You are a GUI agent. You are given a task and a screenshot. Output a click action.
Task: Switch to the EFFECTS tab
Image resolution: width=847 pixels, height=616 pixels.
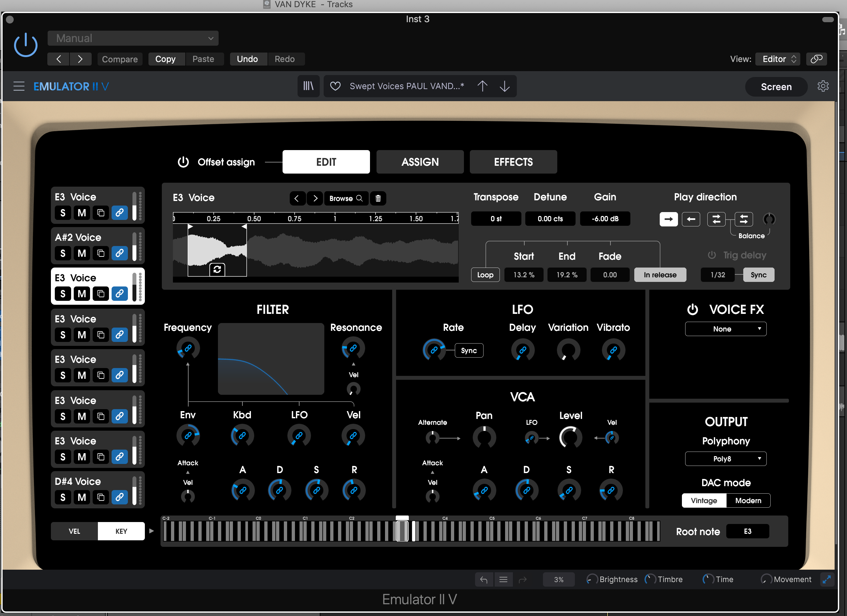pos(513,162)
